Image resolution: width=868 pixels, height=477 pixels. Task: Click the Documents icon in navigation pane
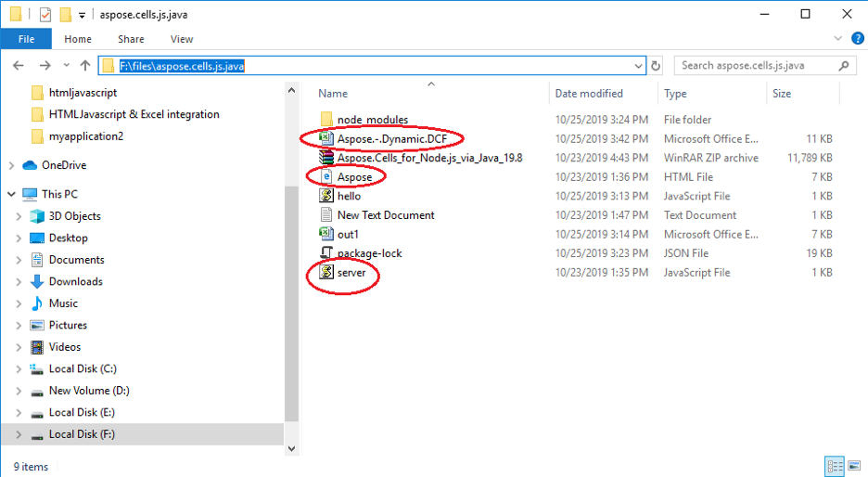pyautogui.click(x=37, y=259)
